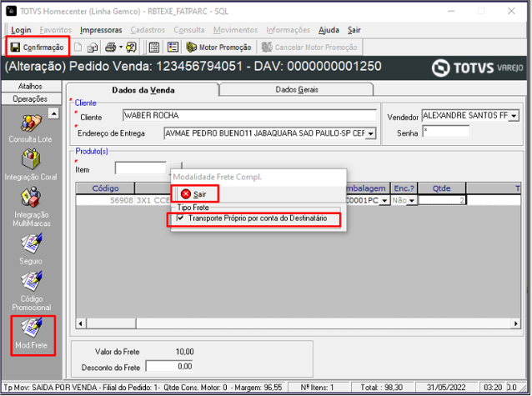532x396 pixels.
Task: Open Código Promocional shortcut
Action: [31, 291]
